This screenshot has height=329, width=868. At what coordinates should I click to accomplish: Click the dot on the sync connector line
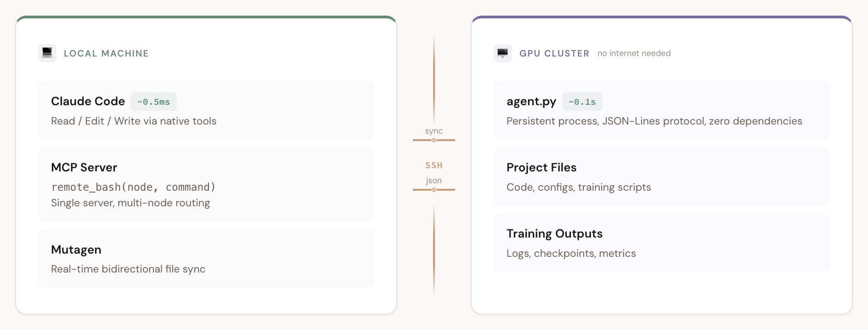[x=434, y=140]
